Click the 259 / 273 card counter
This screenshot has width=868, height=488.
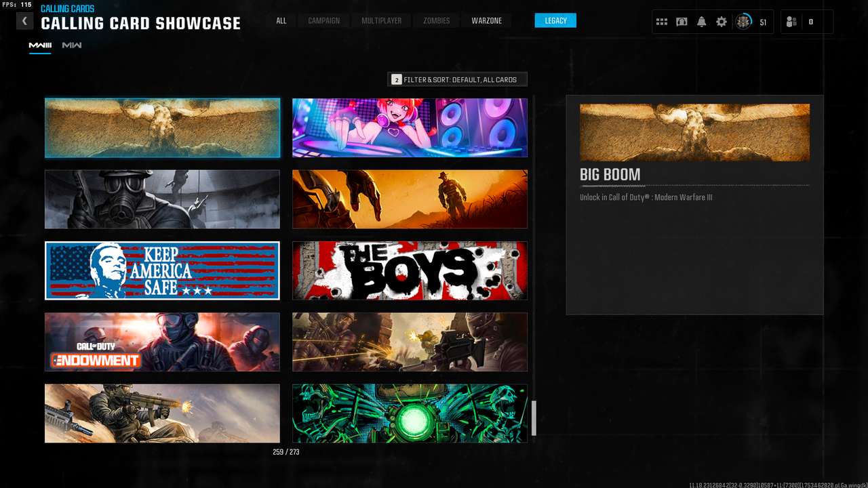[286, 452]
